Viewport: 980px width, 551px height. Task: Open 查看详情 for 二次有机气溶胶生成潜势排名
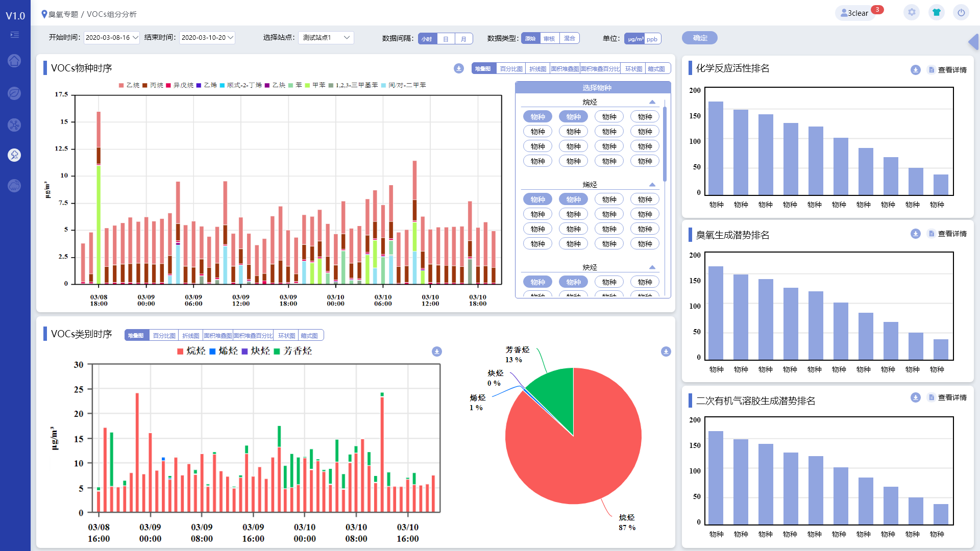948,397
